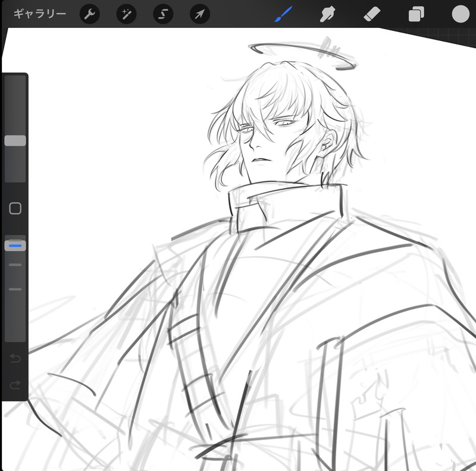Activate the Transform arrow tool
The width and height of the screenshot is (476, 471).
(200, 14)
